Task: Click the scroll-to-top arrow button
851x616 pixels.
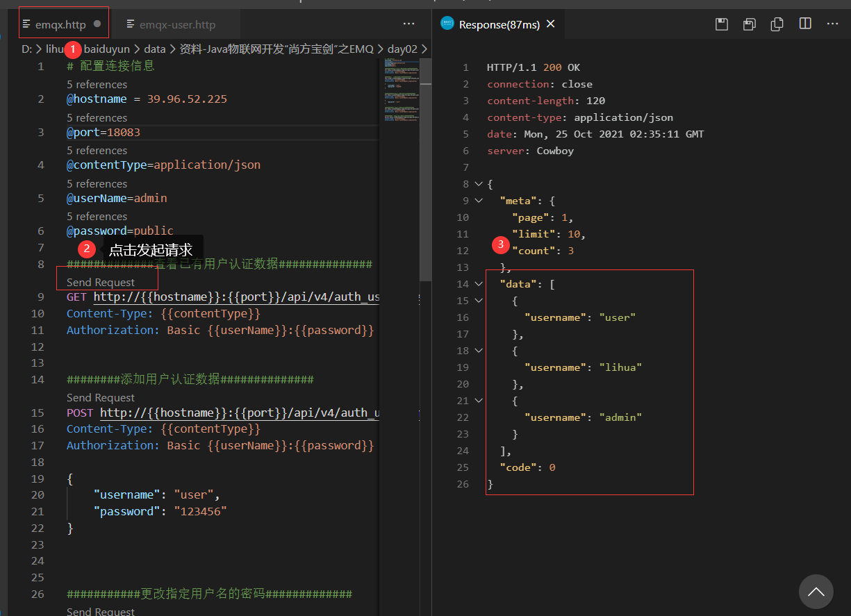Action: point(816,592)
